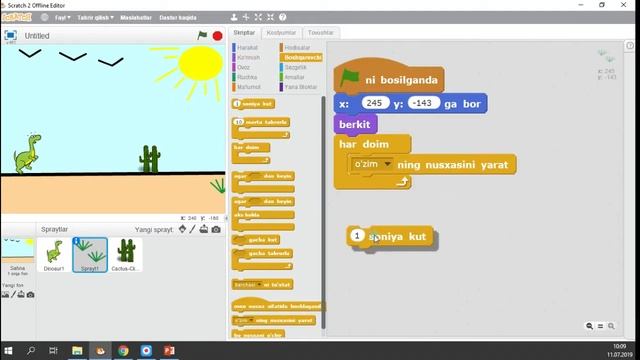Open the Dastur haqida menu item
The image size is (640, 360).
click(178, 18)
